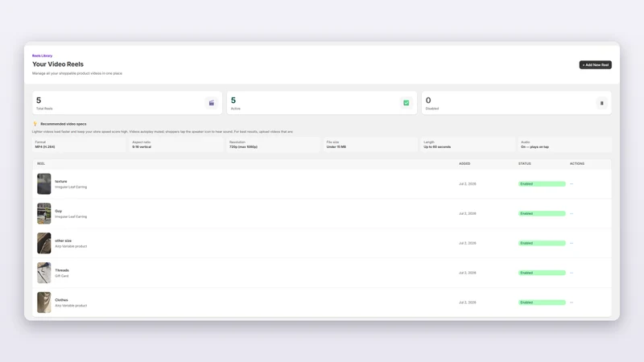The image size is (644, 362).
Task: Click the clapperboard icon in Total Reels card
Action: click(212, 103)
